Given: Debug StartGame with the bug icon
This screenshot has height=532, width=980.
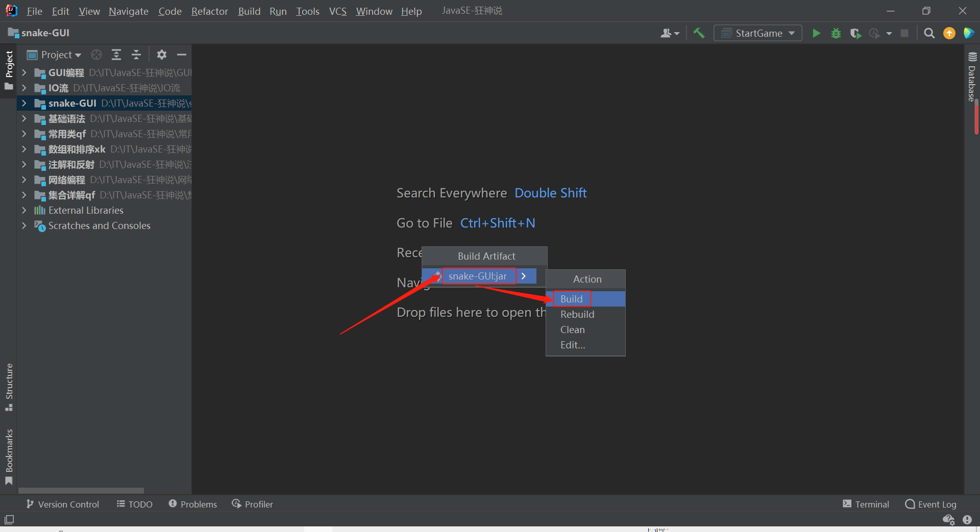Looking at the screenshot, I should (x=836, y=33).
